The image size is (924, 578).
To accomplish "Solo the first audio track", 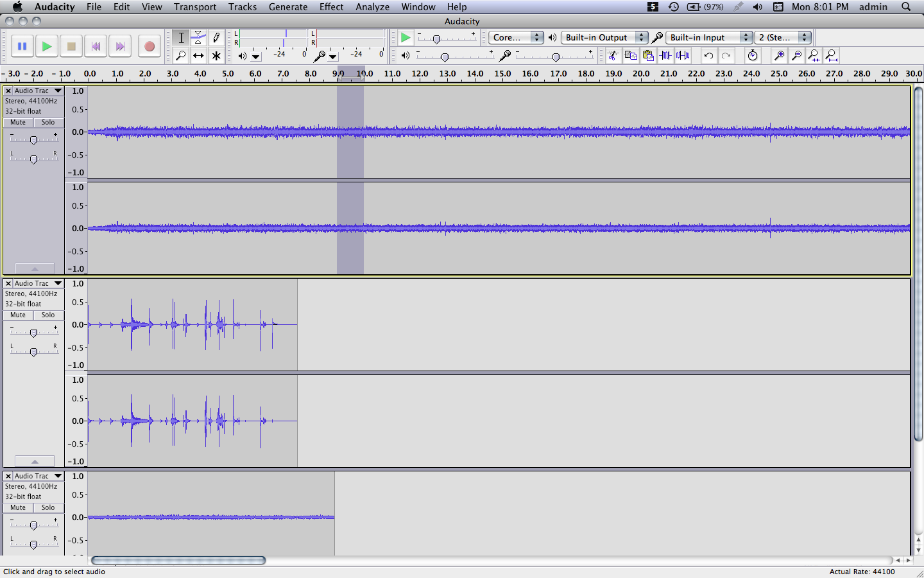I will tap(48, 123).
